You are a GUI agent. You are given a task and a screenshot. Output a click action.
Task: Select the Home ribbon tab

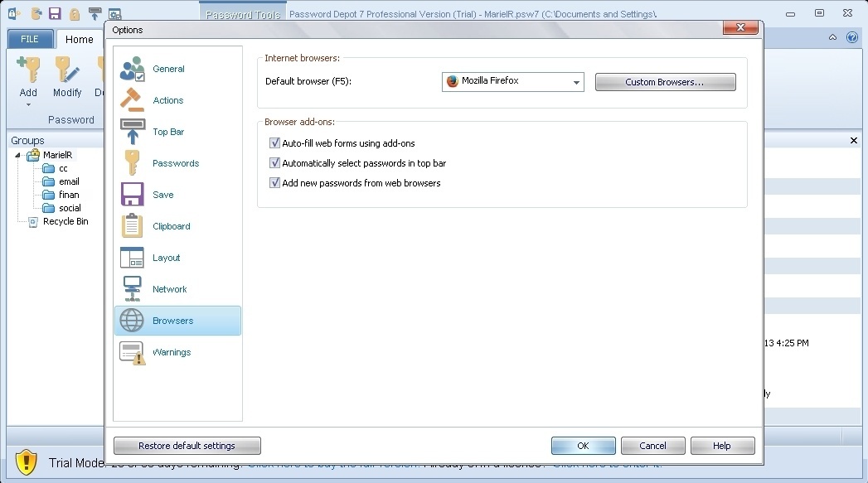click(x=79, y=38)
